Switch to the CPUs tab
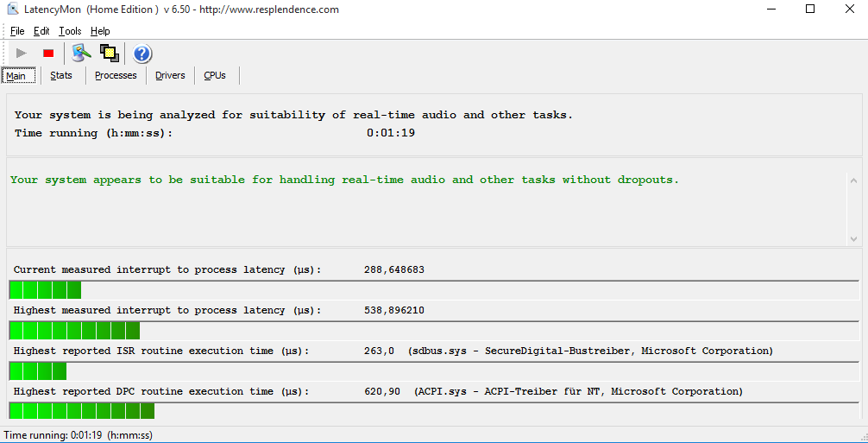Screen dimensions: 868x443 point(215,75)
